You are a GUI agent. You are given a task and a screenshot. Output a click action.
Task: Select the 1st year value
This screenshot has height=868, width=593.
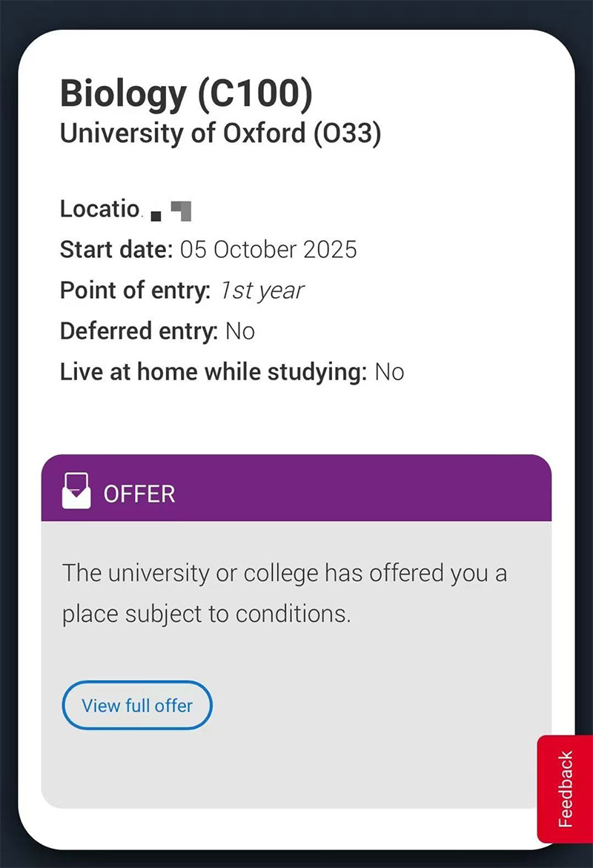pyautogui.click(x=262, y=291)
